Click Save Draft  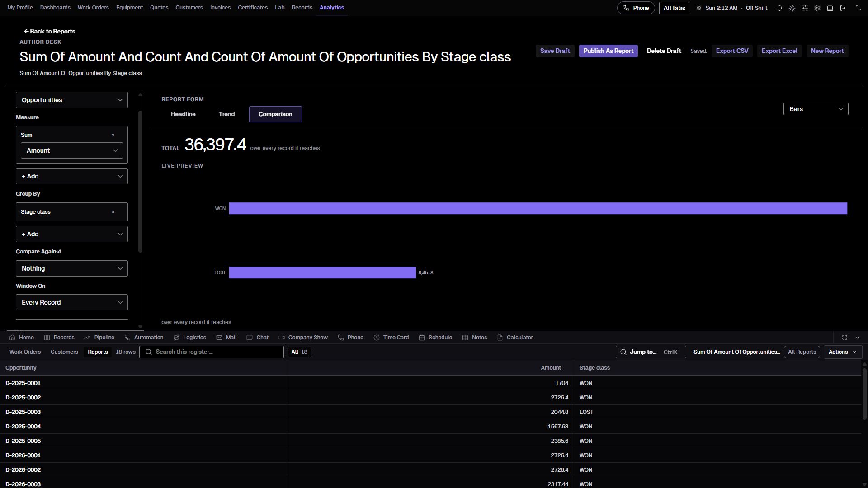(555, 51)
